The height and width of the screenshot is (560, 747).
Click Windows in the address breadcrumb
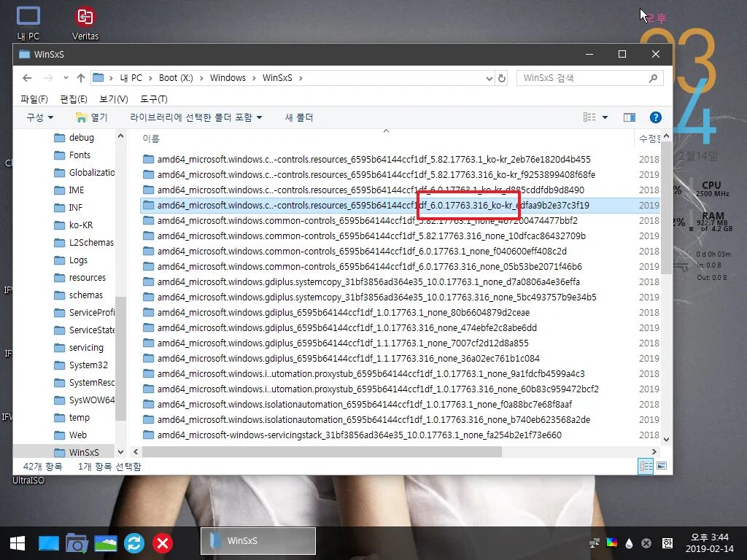(228, 78)
